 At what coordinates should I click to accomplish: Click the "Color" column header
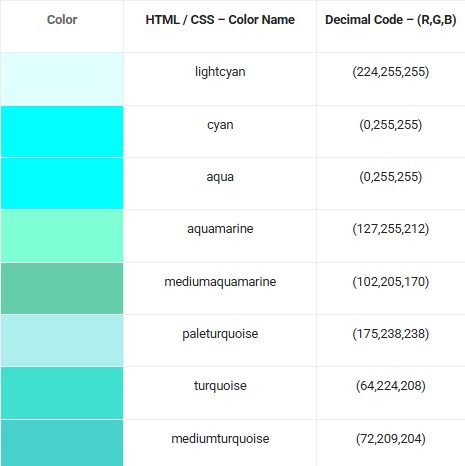tap(62, 20)
